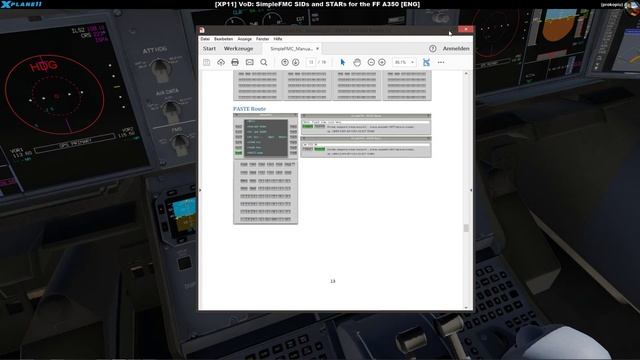Viewport: 640px width, 360px height.
Task: Click the PDF vertical scrollbar thumb
Action: tap(466, 228)
